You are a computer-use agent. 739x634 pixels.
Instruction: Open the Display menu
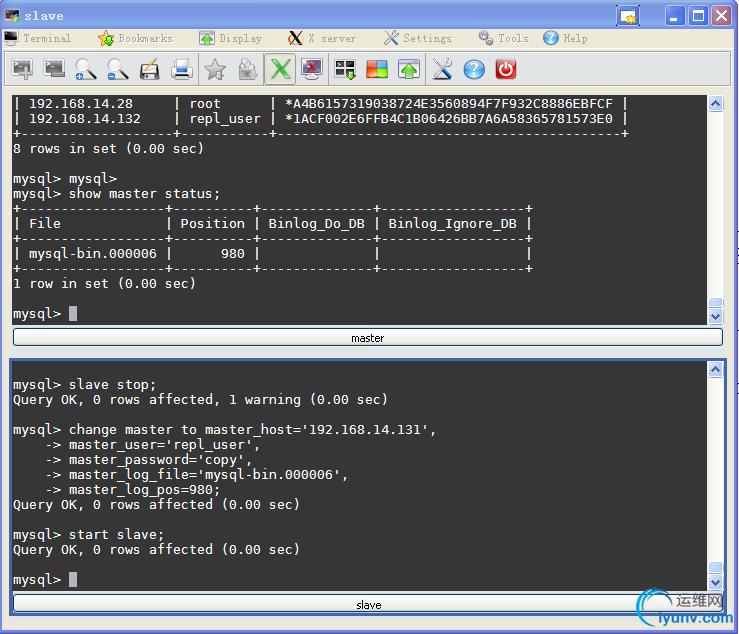[x=230, y=38]
